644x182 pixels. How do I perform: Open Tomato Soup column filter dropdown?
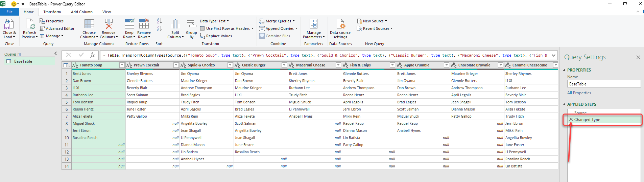coord(122,65)
